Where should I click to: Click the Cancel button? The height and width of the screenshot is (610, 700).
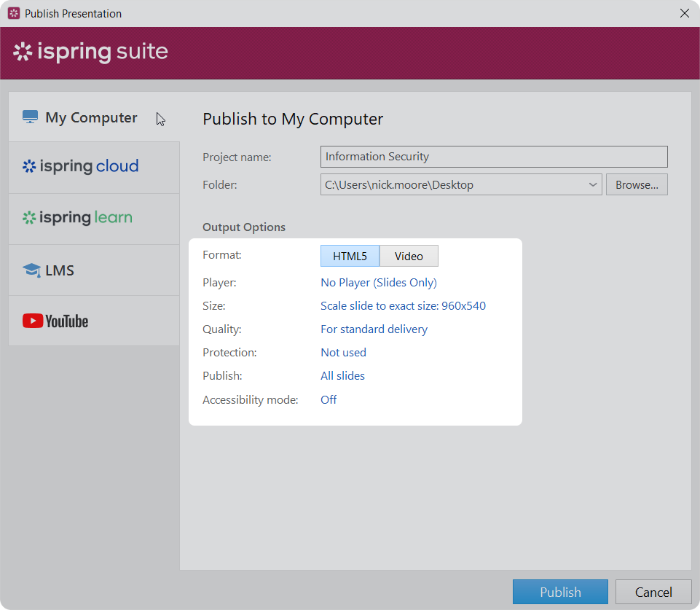point(653,592)
